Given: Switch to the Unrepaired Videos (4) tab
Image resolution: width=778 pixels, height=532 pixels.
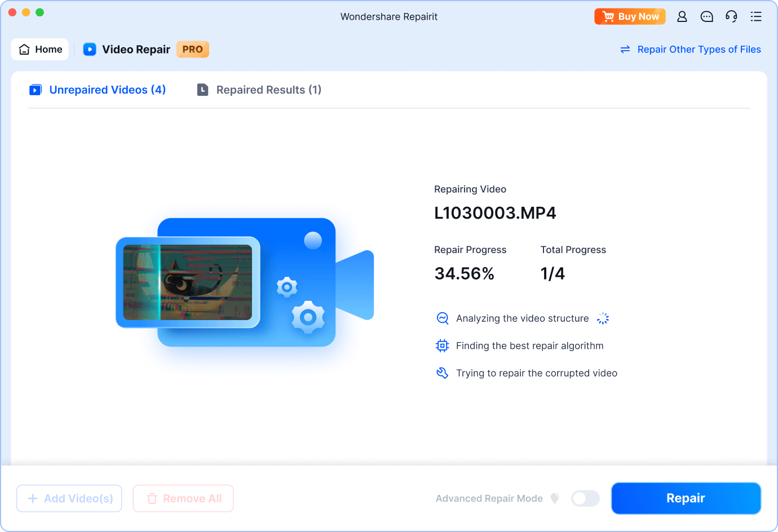Looking at the screenshot, I should (98, 90).
